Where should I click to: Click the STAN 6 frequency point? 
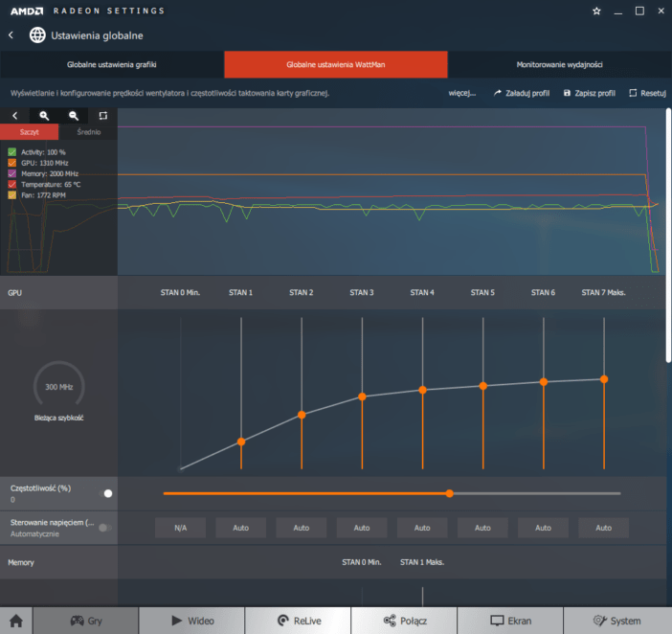pyautogui.click(x=544, y=381)
